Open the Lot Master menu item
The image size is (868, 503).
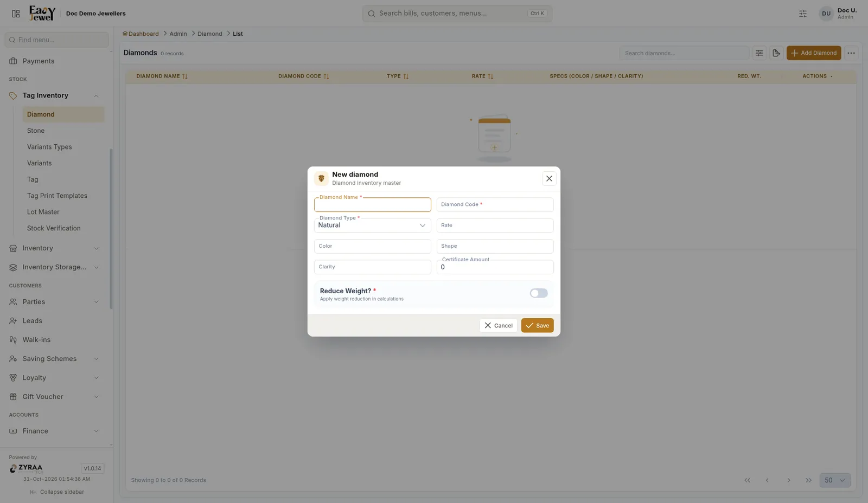pos(63,212)
